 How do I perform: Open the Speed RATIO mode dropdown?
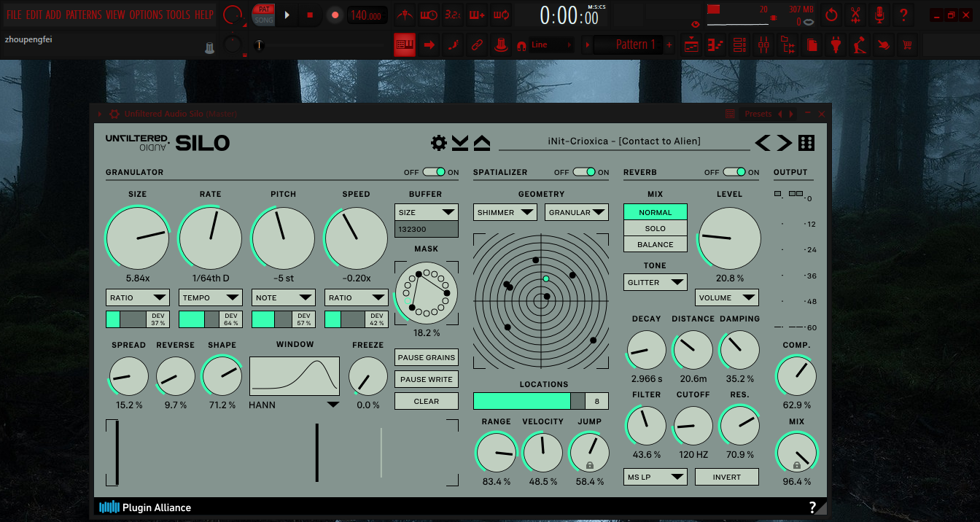[x=357, y=297]
